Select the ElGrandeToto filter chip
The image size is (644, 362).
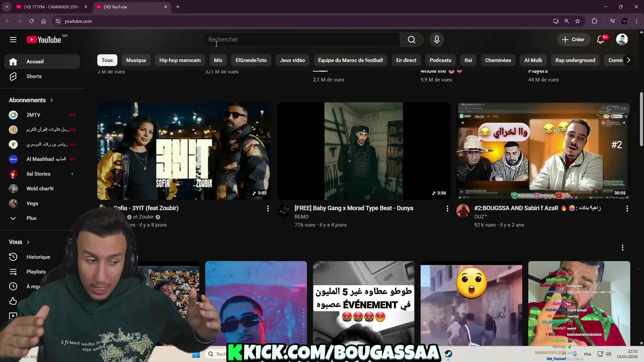click(x=251, y=60)
